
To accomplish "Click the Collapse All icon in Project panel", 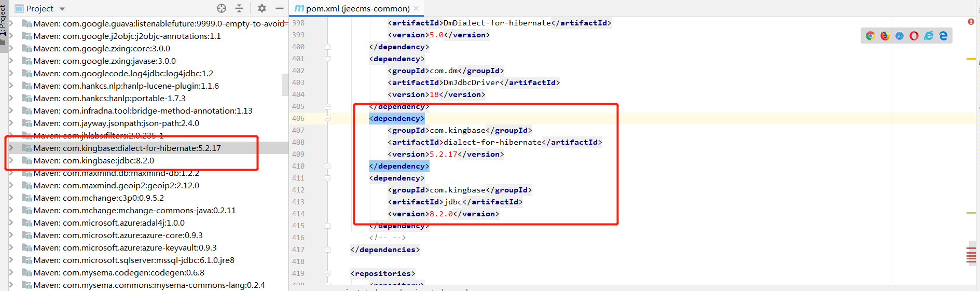I will point(239,8).
